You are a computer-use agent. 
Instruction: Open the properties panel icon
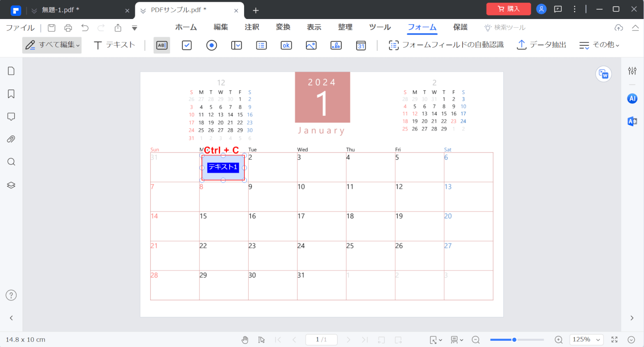[632, 71]
